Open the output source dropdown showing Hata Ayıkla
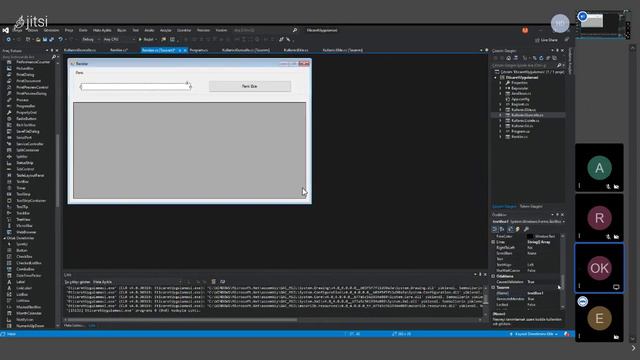This screenshot has height=360, width=640. (x=138, y=282)
